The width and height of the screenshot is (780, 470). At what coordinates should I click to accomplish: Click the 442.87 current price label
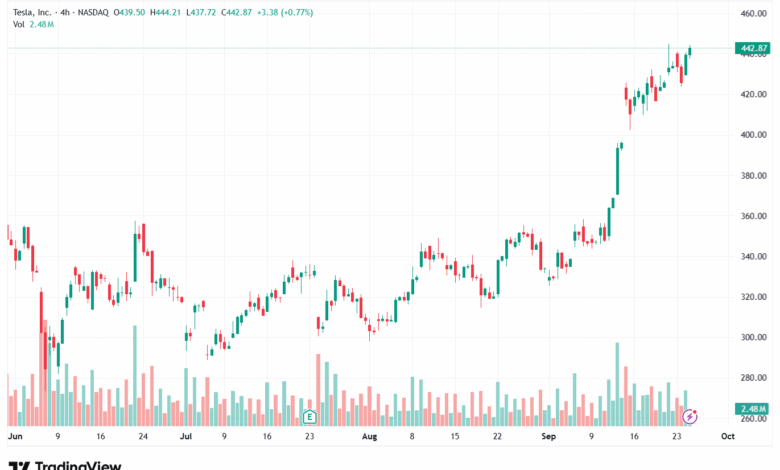(752, 48)
